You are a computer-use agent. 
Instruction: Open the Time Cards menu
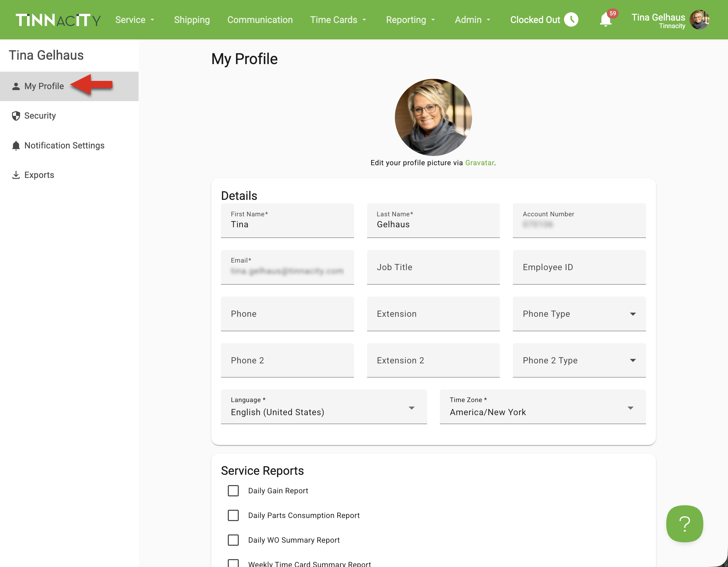338,20
